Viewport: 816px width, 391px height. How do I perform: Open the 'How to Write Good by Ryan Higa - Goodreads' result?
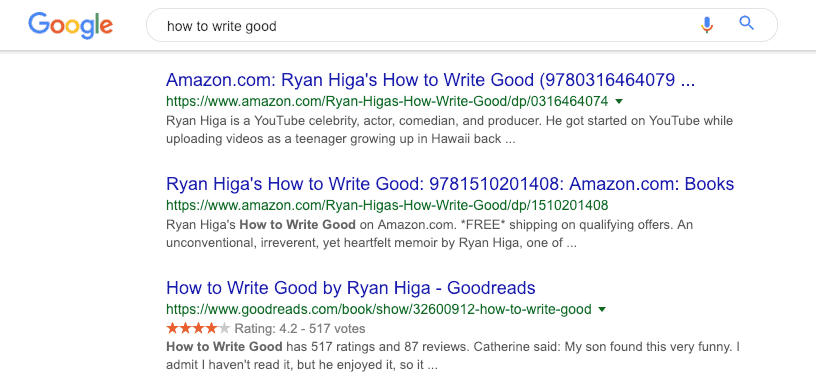click(350, 288)
